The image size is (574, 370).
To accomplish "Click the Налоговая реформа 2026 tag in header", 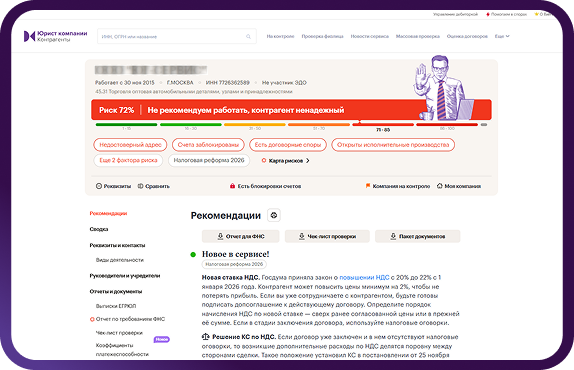I will tap(209, 160).
